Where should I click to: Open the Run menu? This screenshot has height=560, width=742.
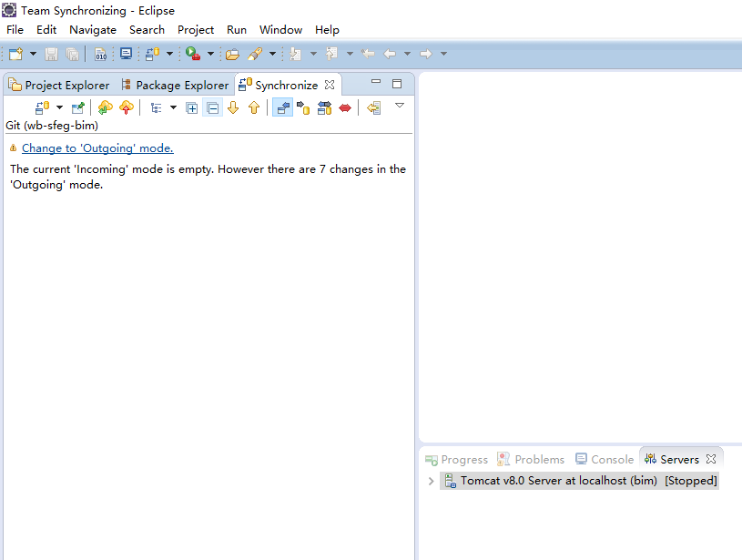point(237,30)
